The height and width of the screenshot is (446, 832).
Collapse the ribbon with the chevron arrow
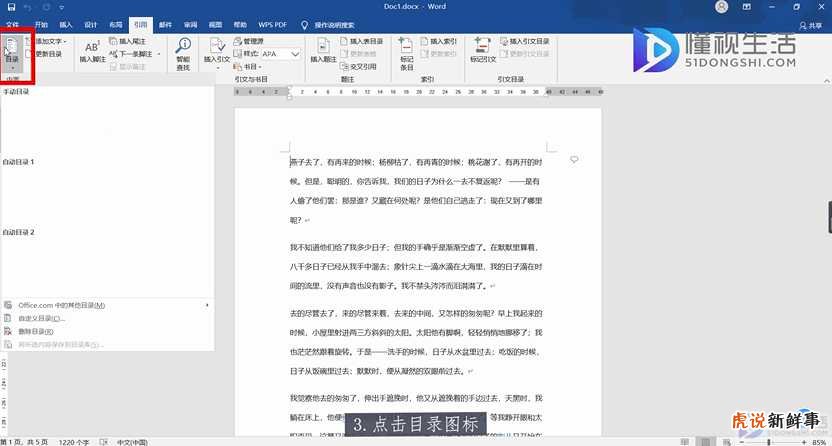point(826,81)
